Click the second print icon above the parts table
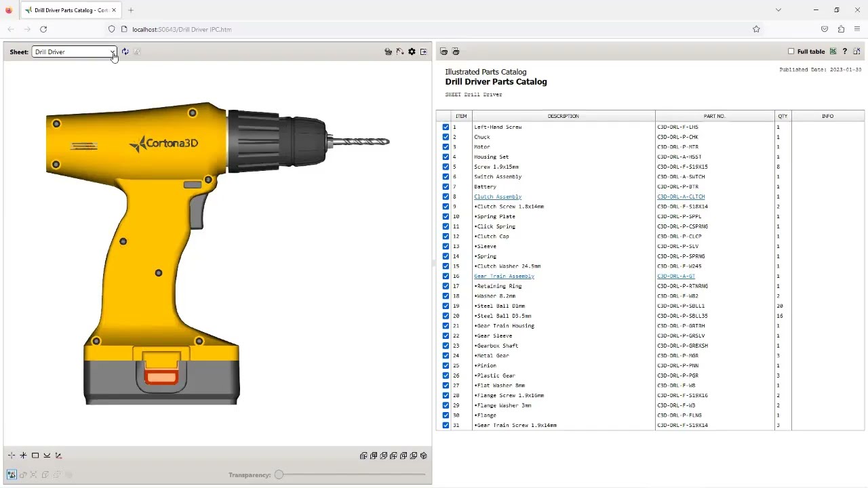Image resolution: width=868 pixels, height=488 pixels. point(456,52)
